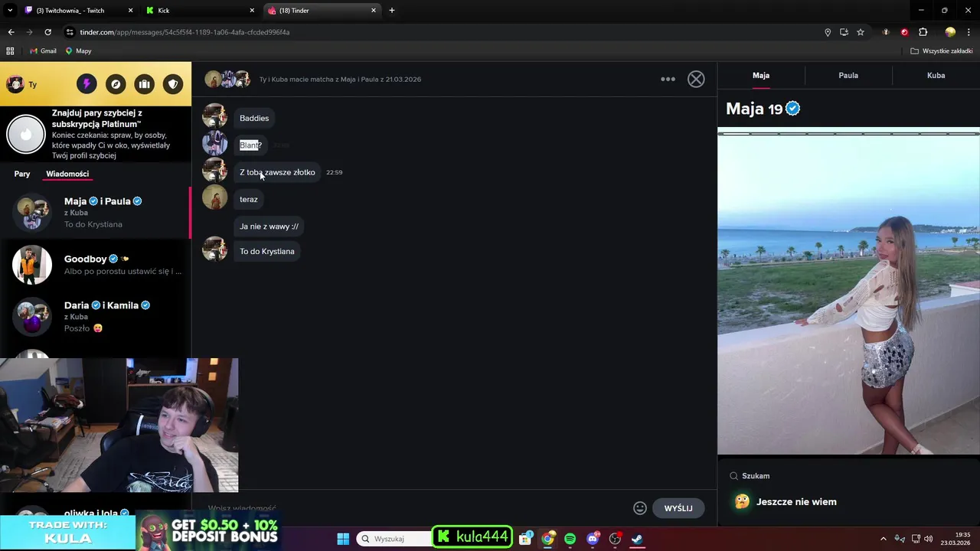Open the safety shield icon
The width and height of the screenshot is (980, 551).
coord(173,84)
